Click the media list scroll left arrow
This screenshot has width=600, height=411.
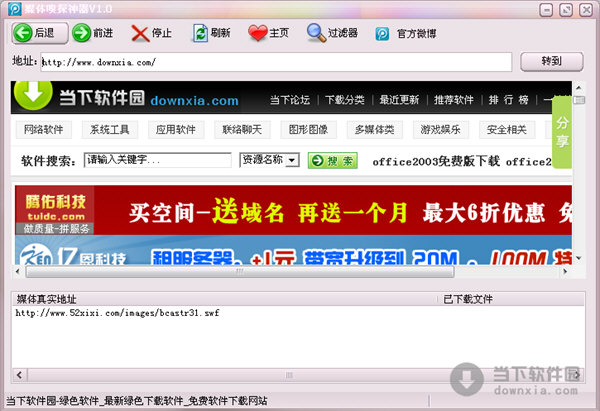20,375
